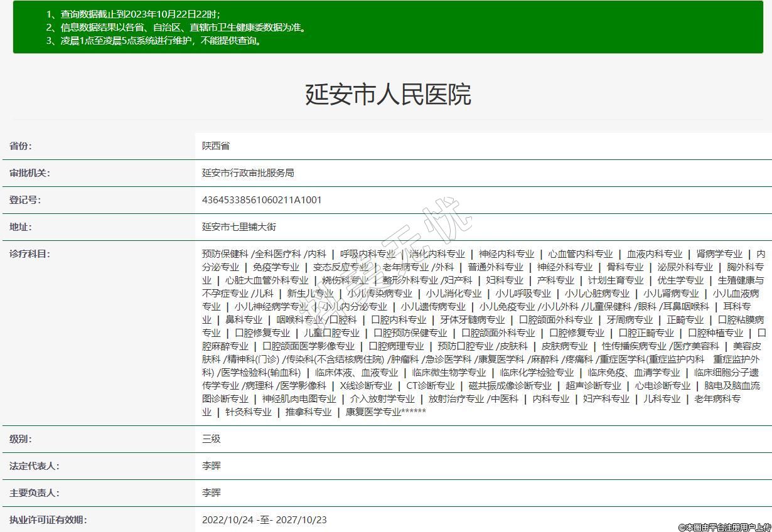This screenshot has height=532, width=772.
Task: Click the 地址 row label
Action: click(x=20, y=226)
